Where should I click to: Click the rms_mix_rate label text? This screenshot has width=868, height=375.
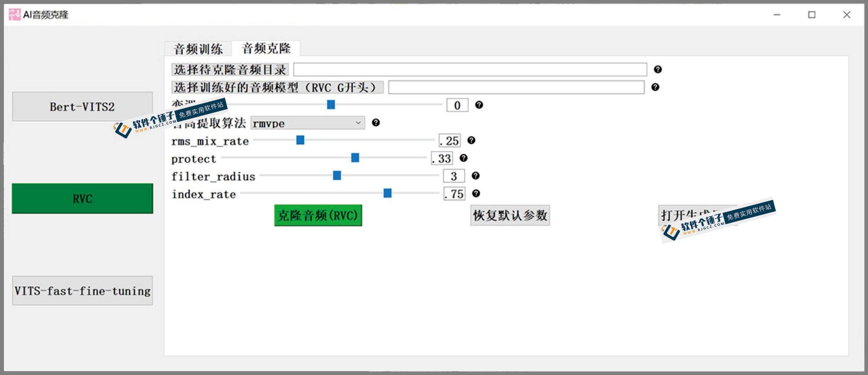tap(210, 141)
